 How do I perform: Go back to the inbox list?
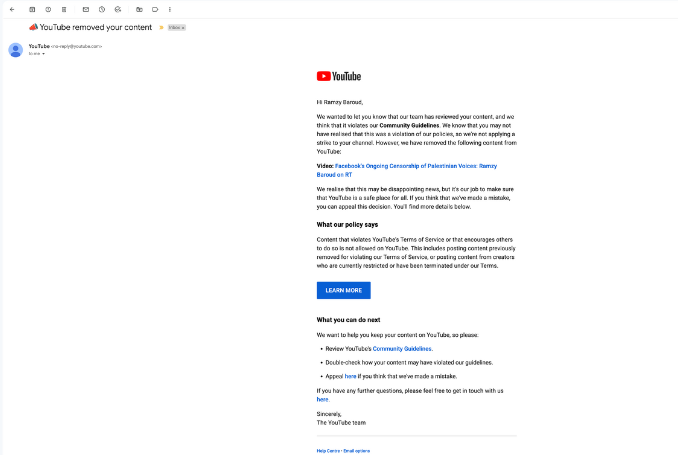[x=12, y=9]
